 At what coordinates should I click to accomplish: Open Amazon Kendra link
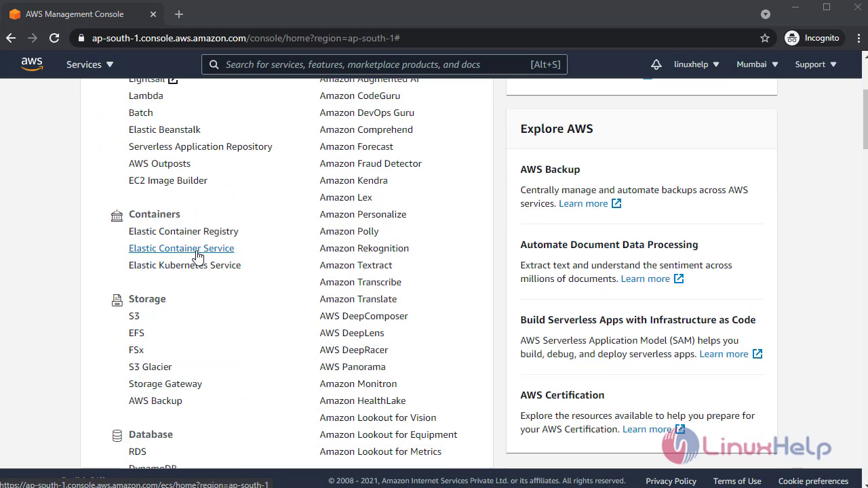click(354, 180)
